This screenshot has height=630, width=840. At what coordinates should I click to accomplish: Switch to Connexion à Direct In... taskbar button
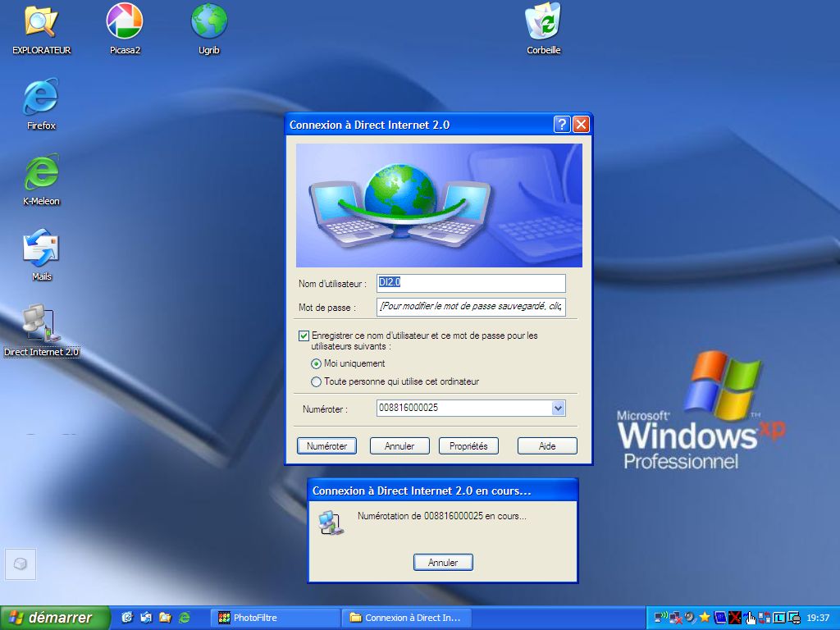click(407, 618)
